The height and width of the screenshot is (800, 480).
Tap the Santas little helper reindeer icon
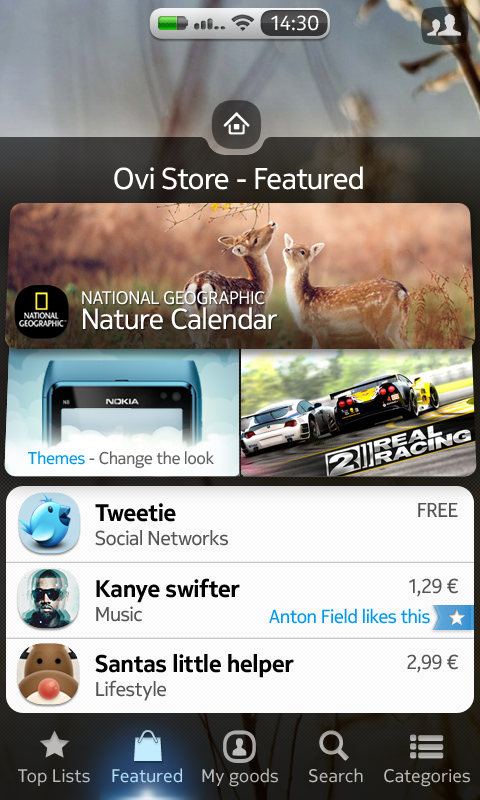point(49,675)
